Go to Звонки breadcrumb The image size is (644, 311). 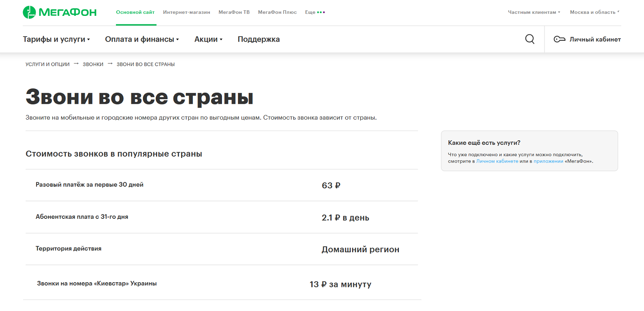point(93,64)
